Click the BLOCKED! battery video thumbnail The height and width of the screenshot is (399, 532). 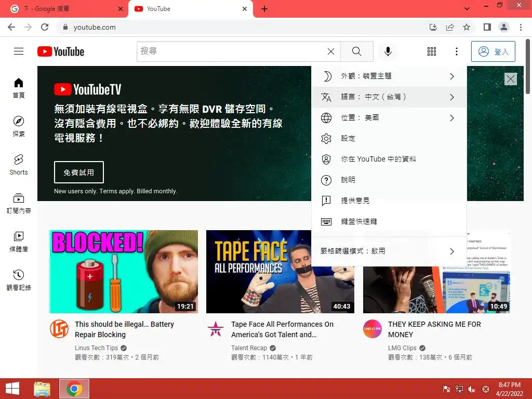(124, 271)
